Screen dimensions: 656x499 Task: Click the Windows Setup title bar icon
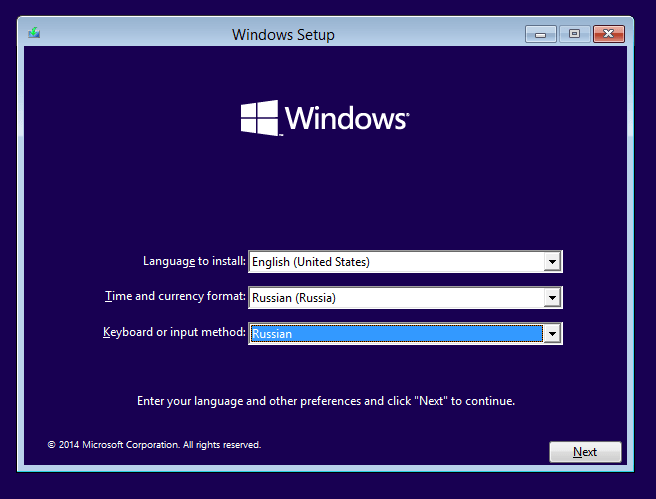34,33
